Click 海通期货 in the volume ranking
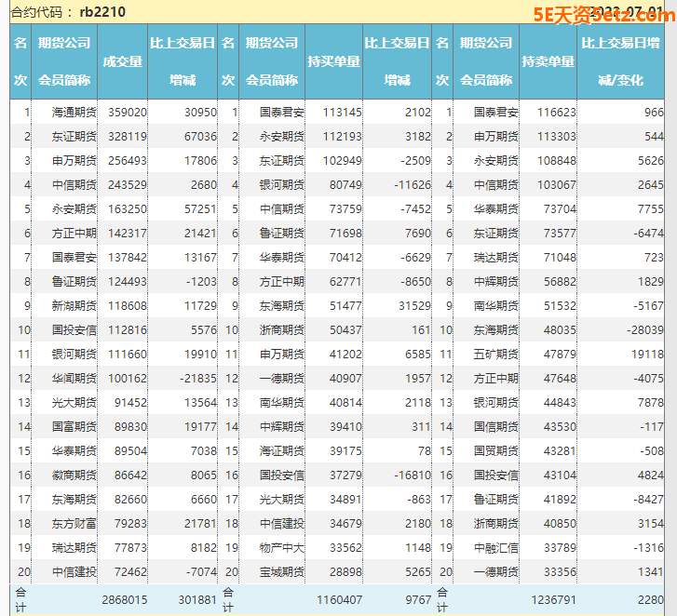677x616 pixels. [74, 113]
